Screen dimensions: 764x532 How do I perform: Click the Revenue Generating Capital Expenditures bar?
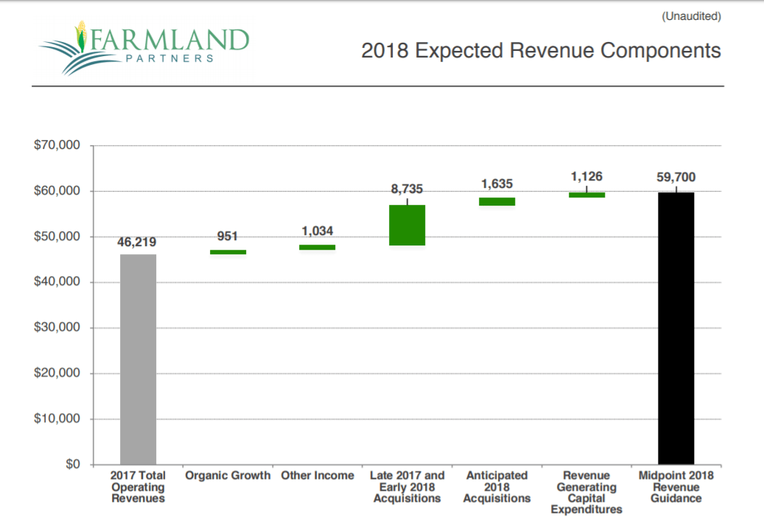pos(586,194)
